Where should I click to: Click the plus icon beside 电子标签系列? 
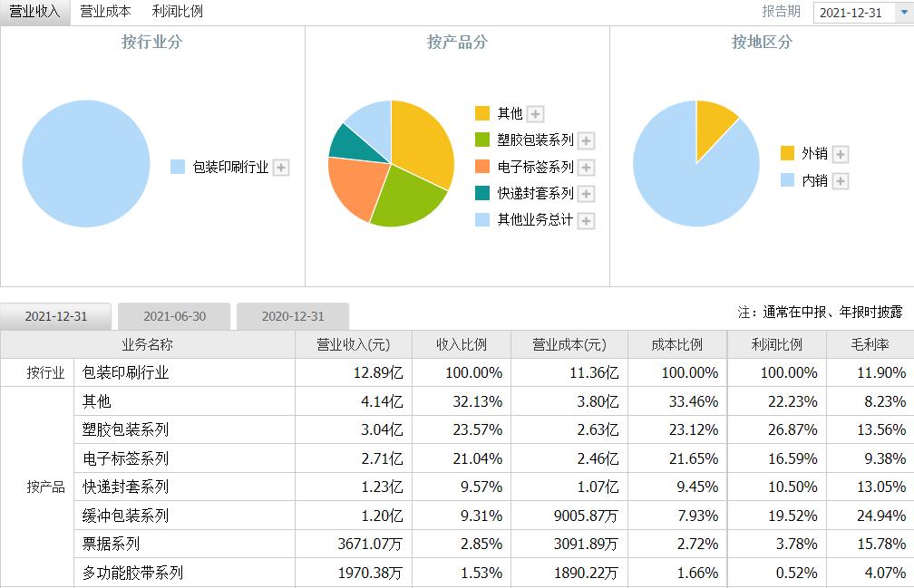coord(586,168)
